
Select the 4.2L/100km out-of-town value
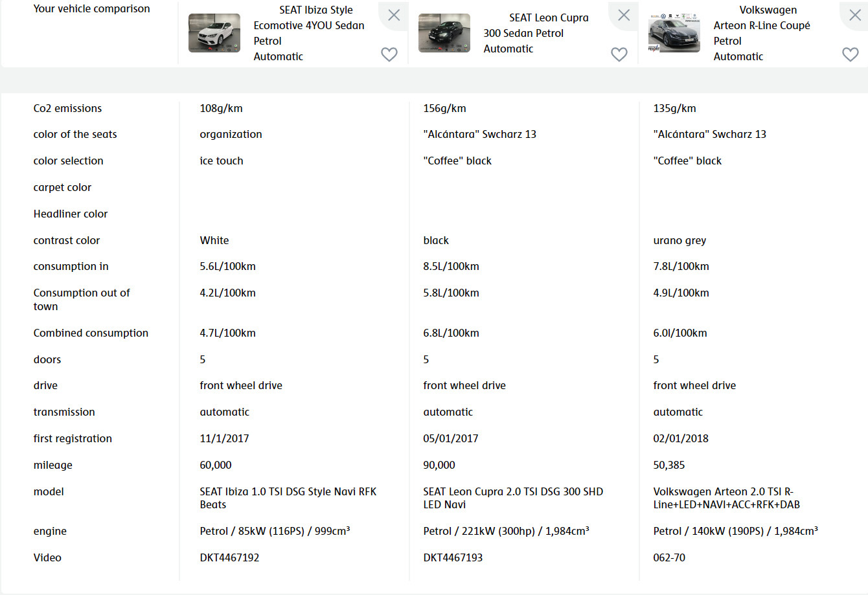[227, 293]
